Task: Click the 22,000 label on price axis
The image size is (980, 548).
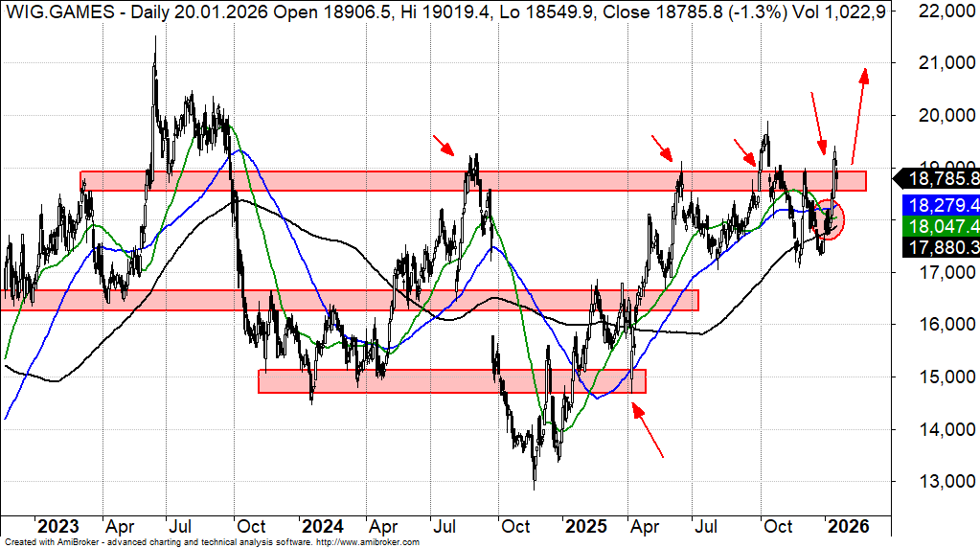Action: (939, 11)
